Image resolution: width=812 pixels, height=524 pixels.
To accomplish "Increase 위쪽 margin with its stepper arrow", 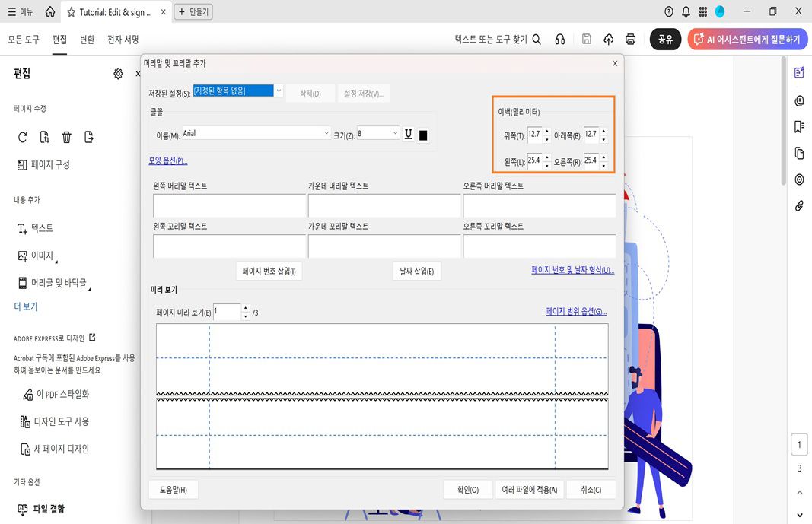I will (546, 131).
